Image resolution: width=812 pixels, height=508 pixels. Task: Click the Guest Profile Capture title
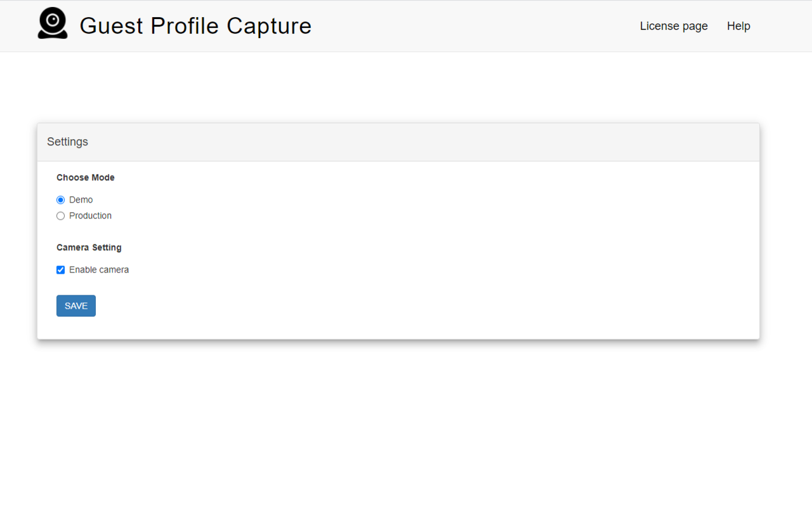[195, 25]
